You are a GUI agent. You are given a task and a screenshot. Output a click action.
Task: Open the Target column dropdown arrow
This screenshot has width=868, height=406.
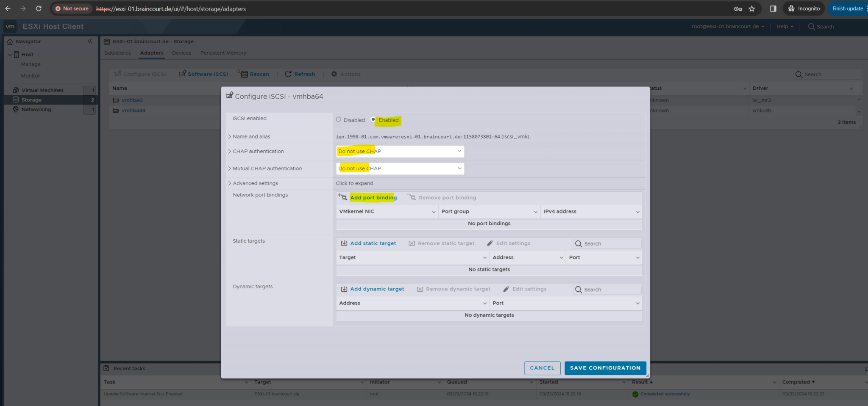click(485, 257)
